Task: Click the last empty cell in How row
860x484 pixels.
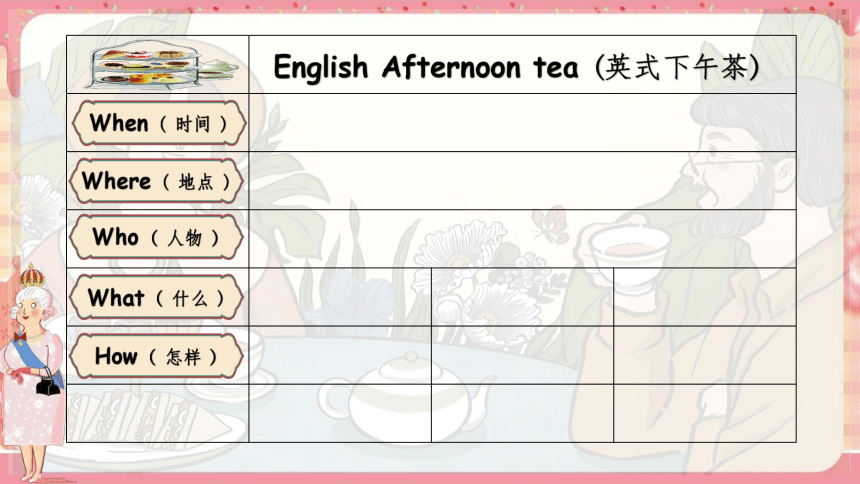Action: pos(705,355)
